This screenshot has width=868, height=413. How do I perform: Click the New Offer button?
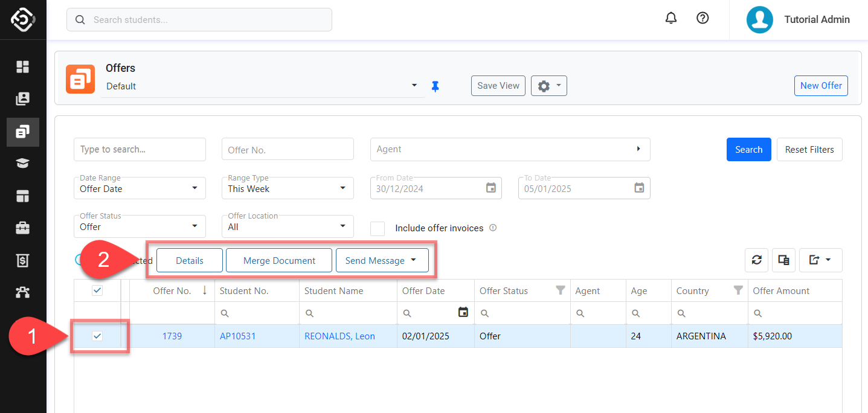click(x=821, y=86)
